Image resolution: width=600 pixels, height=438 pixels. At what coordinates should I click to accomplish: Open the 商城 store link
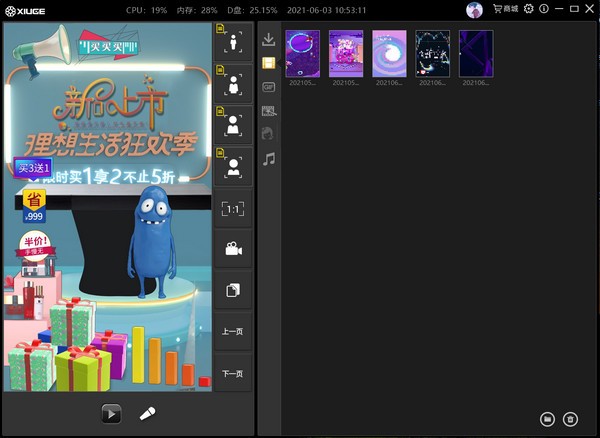[x=505, y=9]
